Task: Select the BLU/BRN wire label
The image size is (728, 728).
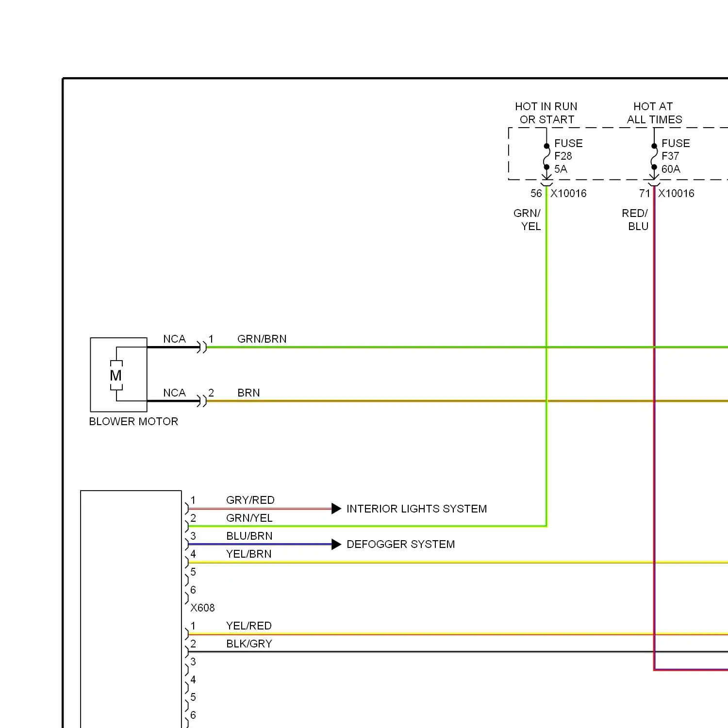Action: click(249, 536)
